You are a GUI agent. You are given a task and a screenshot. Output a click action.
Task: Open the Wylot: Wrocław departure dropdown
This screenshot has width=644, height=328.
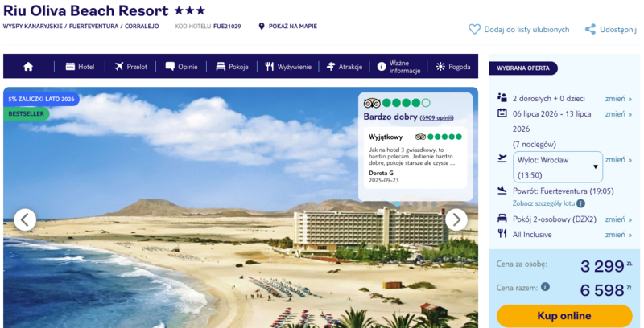click(558, 167)
